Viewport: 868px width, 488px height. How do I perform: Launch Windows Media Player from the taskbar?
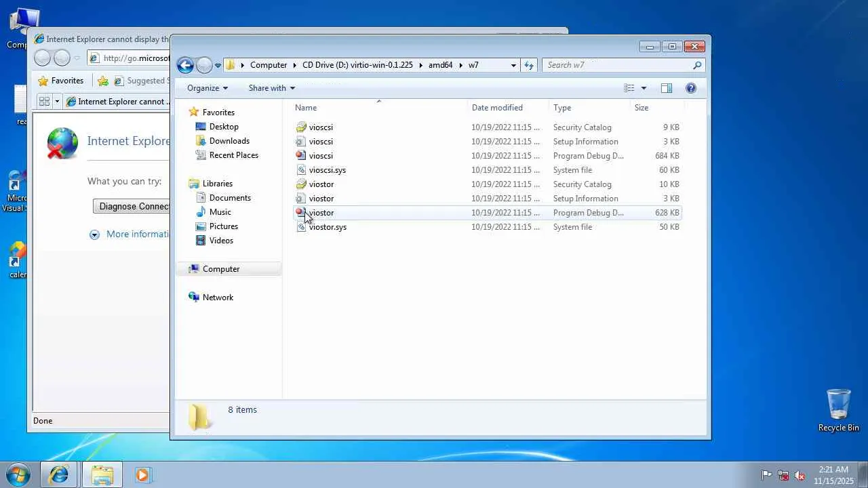[x=142, y=475]
